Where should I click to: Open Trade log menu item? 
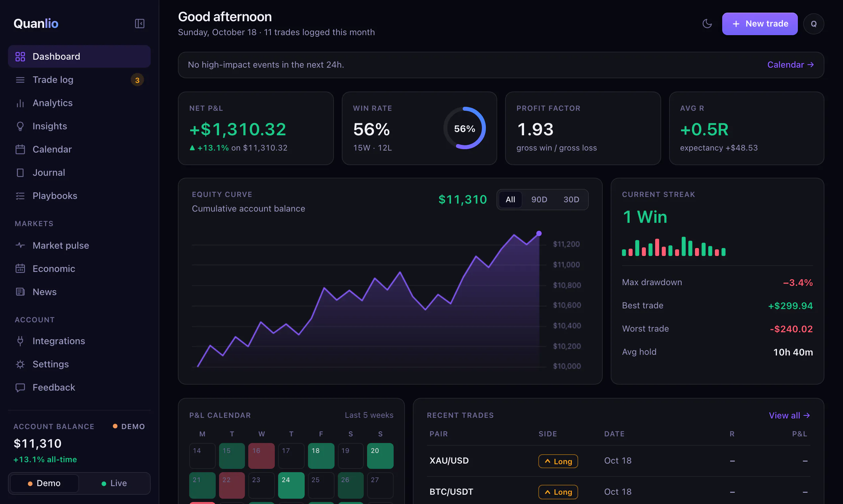pos(79,80)
